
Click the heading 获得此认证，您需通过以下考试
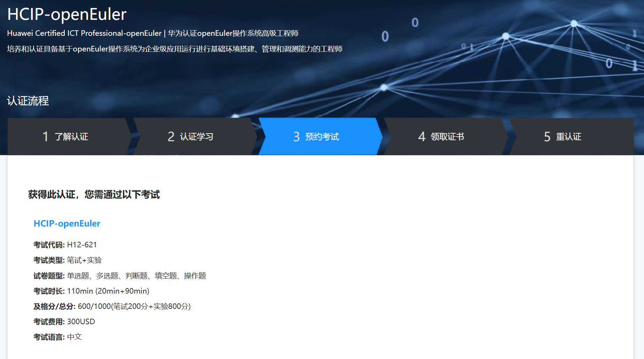tap(94, 194)
